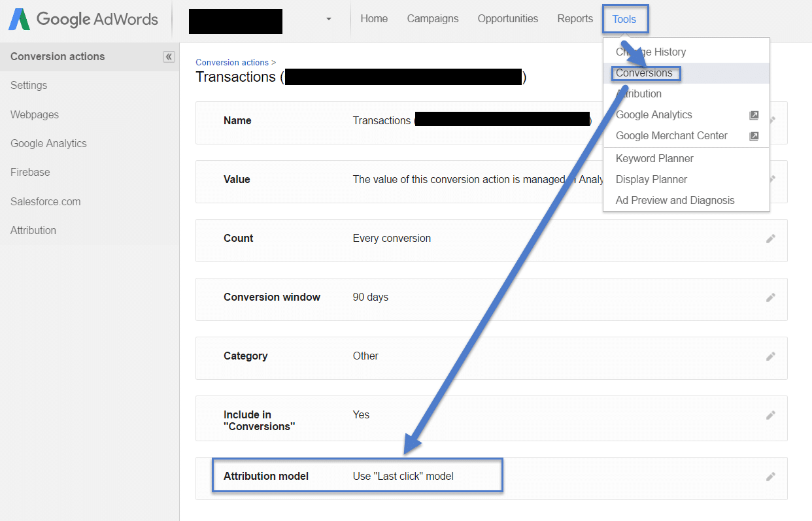Viewport: 812px width, 521px height.
Task: Open the account selector dropdown arrow
Action: [x=328, y=19]
